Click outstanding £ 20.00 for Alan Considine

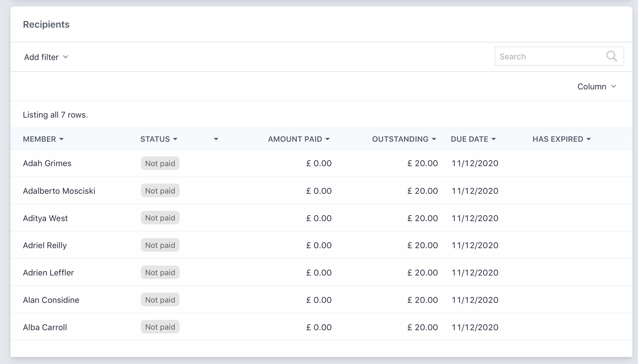point(422,300)
